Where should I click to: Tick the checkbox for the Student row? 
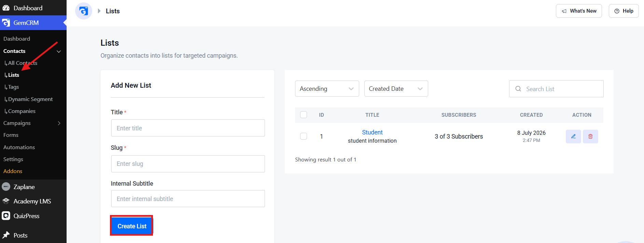tap(304, 136)
